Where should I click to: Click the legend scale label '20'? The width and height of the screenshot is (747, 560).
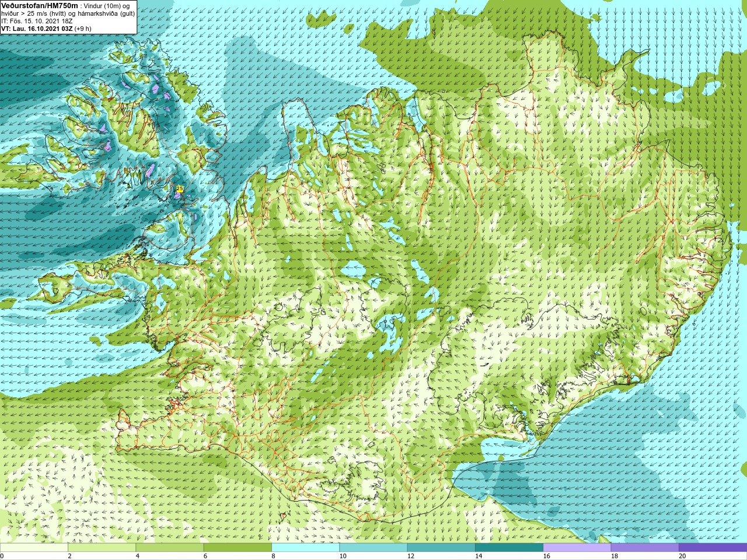(x=682, y=556)
